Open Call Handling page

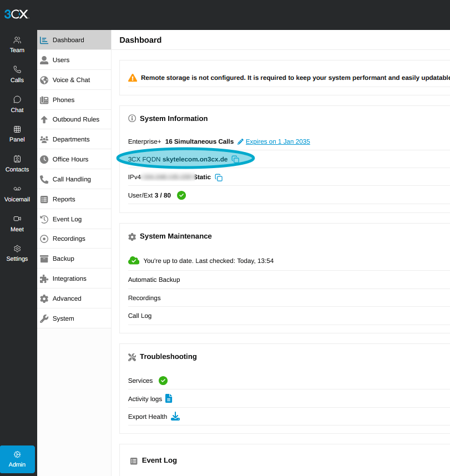[x=74, y=179]
